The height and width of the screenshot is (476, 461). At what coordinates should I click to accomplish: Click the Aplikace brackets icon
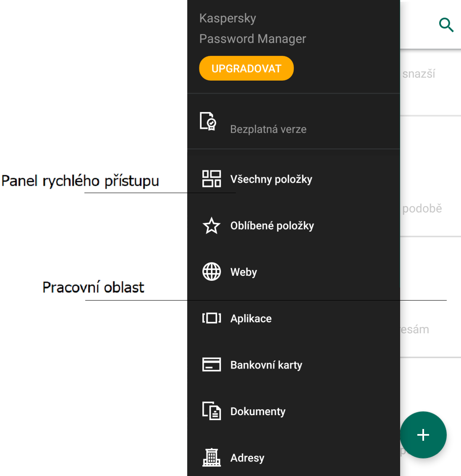(212, 318)
